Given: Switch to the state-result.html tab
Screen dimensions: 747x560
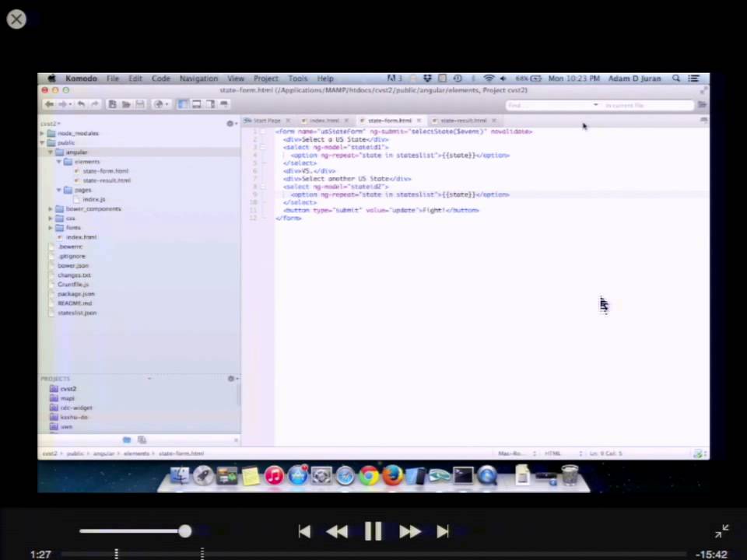Looking at the screenshot, I should coord(464,121).
